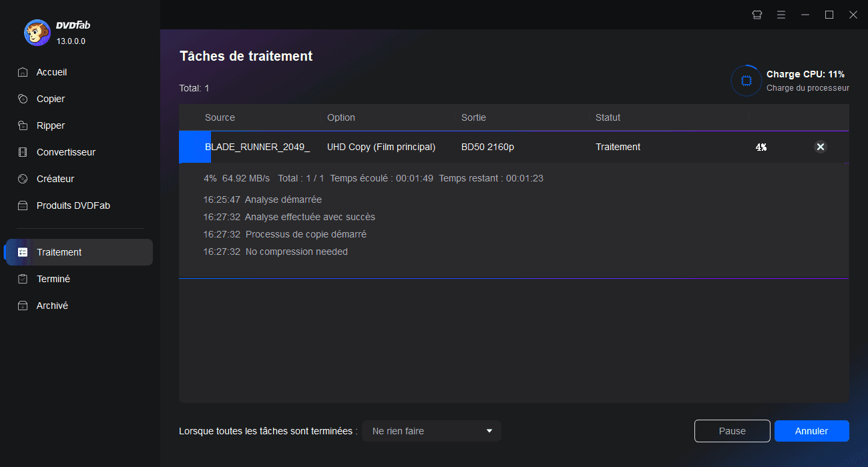Click the version number 13.0.0.0
The image size is (868, 467).
click(71, 41)
